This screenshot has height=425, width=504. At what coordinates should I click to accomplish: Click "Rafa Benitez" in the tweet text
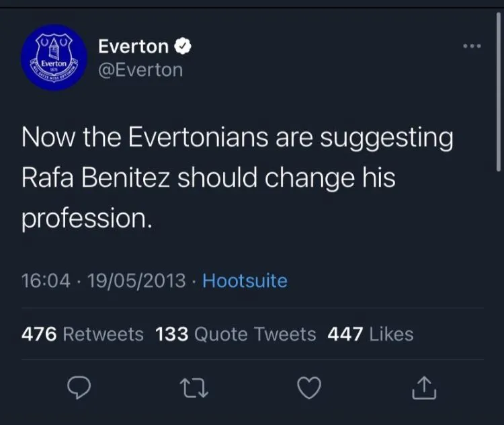point(96,179)
